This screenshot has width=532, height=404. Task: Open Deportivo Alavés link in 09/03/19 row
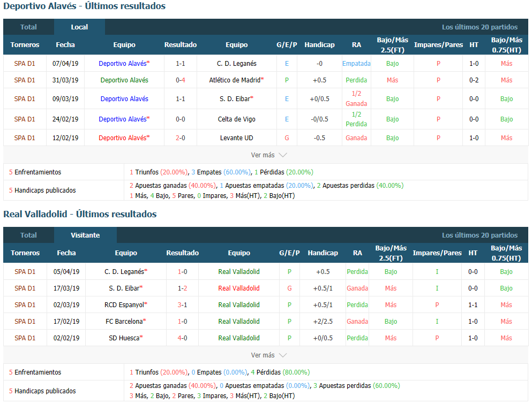pos(124,98)
